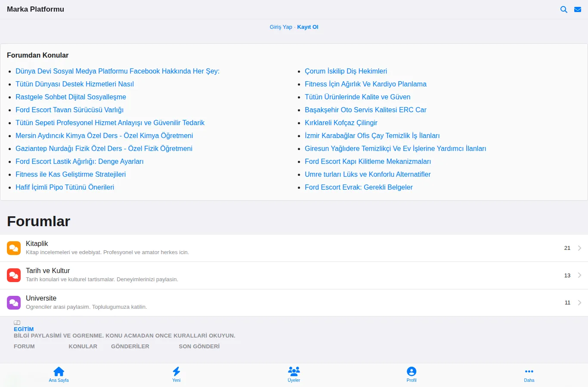Click the red Tarih ve Kultur icon
The width and height of the screenshot is (588, 387).
(x=14, y=275)
